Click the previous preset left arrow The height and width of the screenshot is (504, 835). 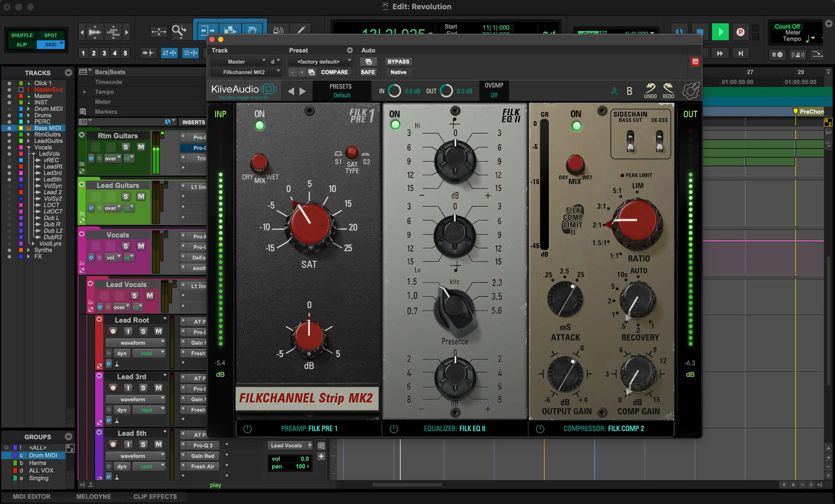pyautogui.click(x=290, y=91)
